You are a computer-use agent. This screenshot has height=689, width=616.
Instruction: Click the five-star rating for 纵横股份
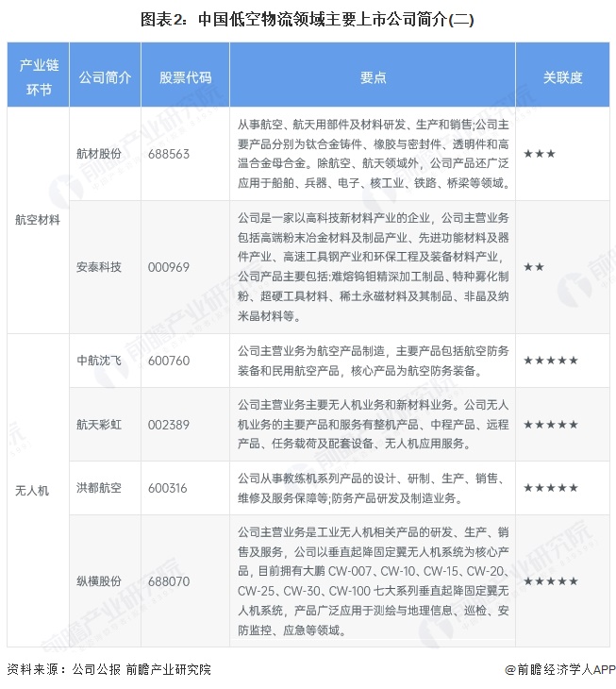point(551,581)
